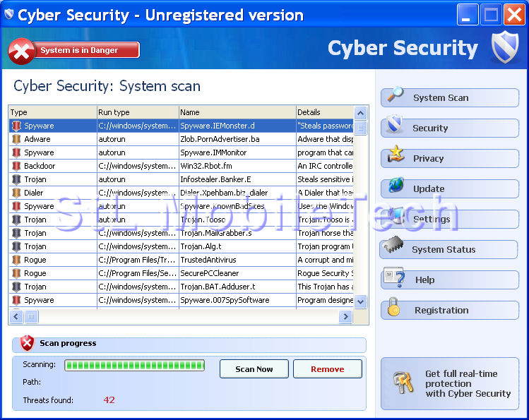Click the scroll down arrow in threat list
Viewport: 529px width, 420px height.
(x=360, y=301)
